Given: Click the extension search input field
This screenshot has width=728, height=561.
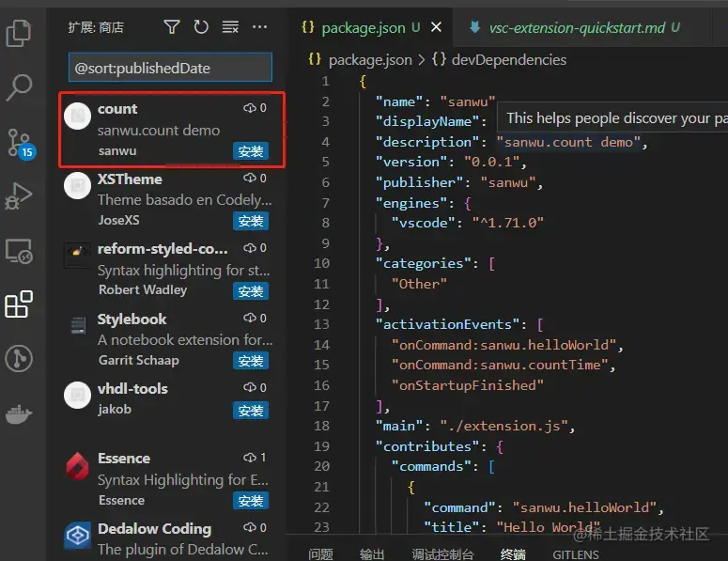Looking at the screenshot, I should 170,68.
